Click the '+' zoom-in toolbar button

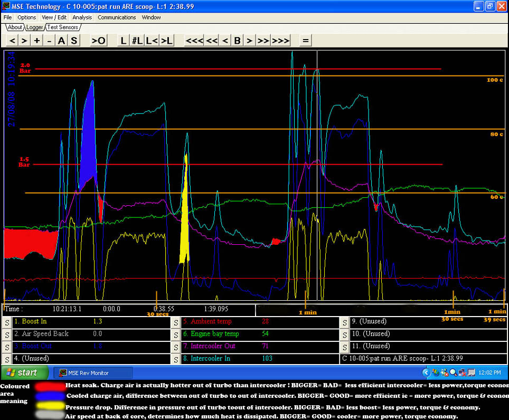pos(36,41)
